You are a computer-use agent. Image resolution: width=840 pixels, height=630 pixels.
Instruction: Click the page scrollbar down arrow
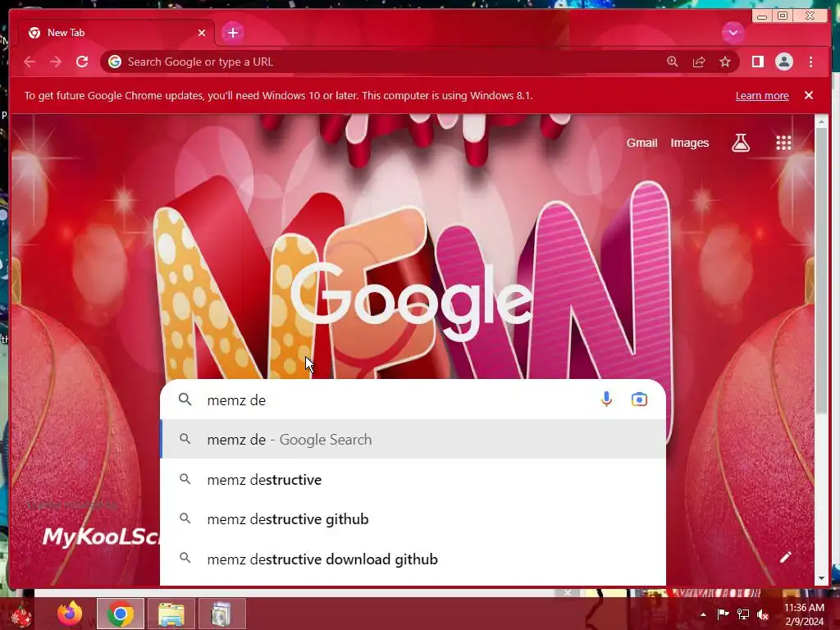tap(821, 578)
